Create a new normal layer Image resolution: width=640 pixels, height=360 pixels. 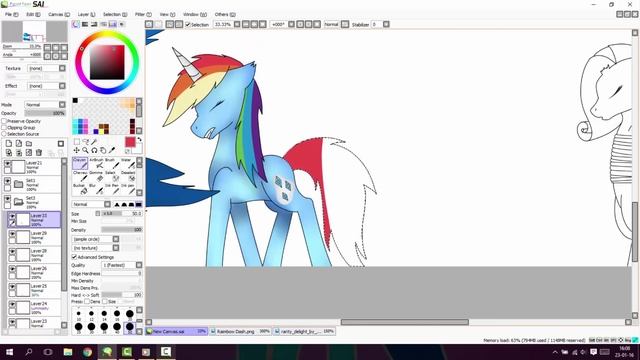(x=9, y=143)
